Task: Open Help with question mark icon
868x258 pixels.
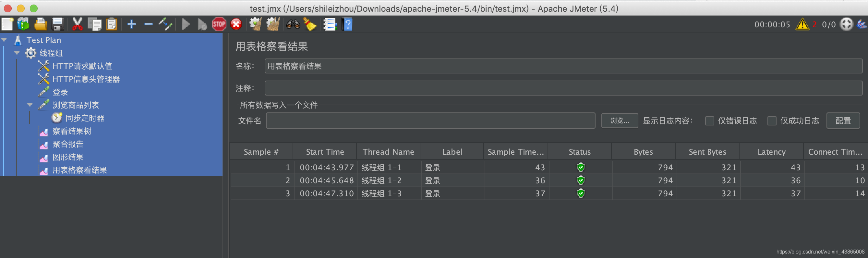Action: point(347,24)
